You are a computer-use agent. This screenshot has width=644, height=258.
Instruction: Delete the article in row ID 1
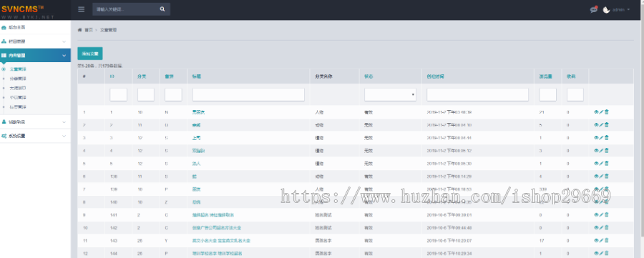pos(607,111)
